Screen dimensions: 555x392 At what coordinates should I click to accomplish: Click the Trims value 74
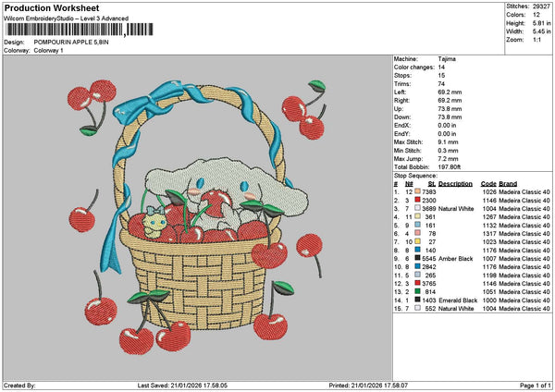441,84
